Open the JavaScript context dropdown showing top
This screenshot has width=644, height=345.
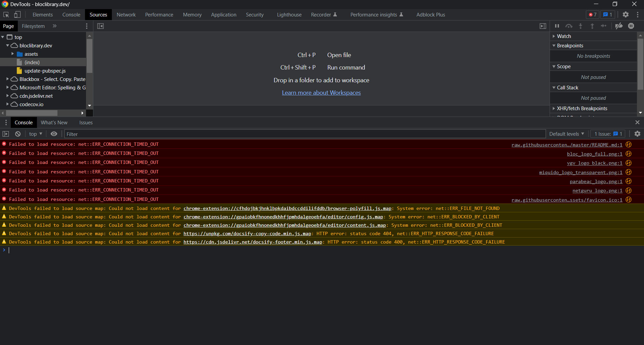pyautogui.click(x=35, y=134)
